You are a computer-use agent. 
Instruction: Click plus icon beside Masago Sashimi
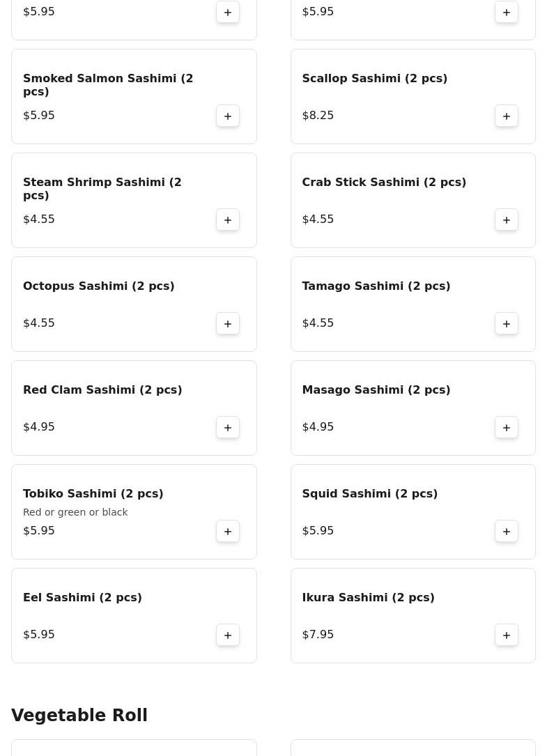[507, 427]
